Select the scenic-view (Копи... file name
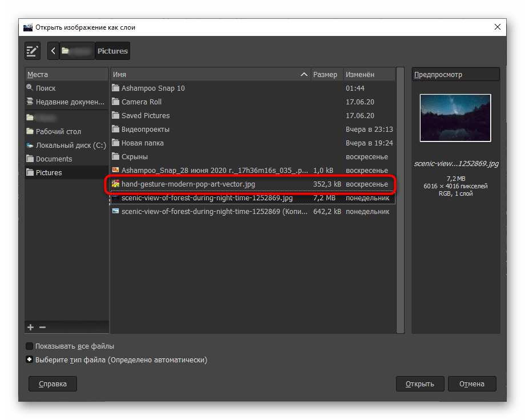This screenshot has height=420, width=525. (x=215, y=212)
